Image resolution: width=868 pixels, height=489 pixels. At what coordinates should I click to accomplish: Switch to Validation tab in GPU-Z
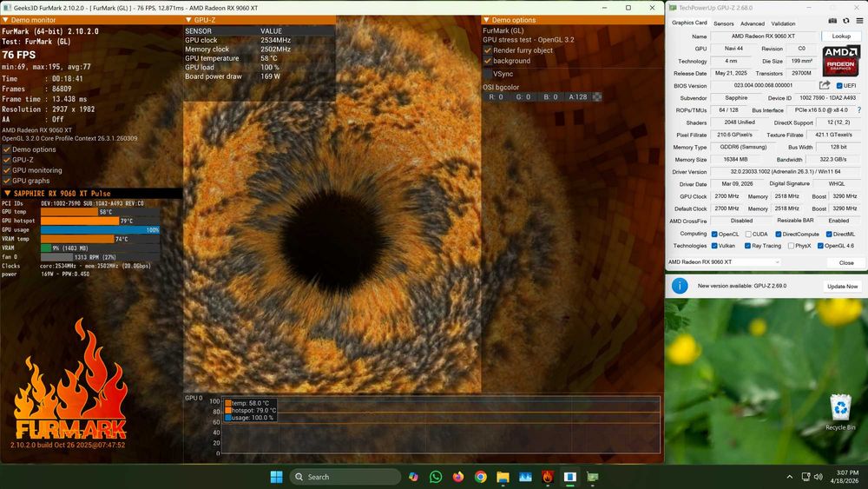[x=783, y=23]
